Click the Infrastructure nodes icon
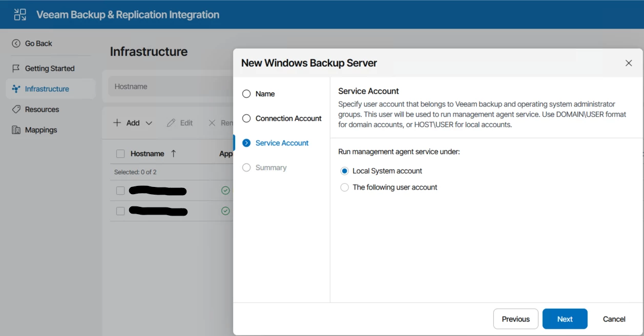Image resolution: width=644 pixels, height=336 pixels. [16, 89]
